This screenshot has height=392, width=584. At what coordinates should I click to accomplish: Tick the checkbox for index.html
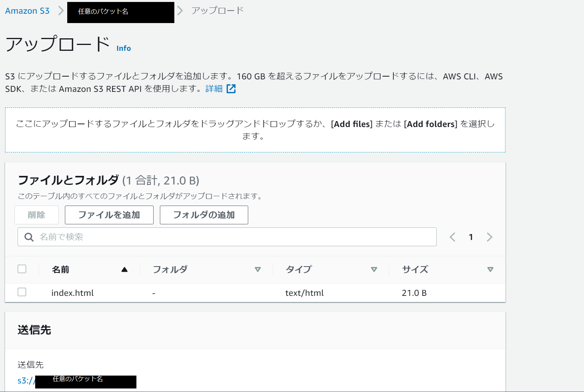[x=22, y=292]
